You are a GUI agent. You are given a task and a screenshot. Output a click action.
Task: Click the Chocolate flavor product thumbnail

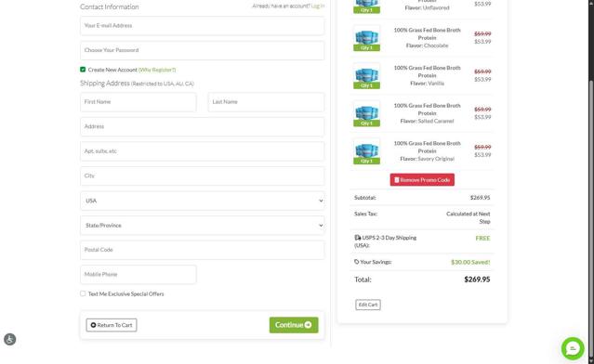(366, 38)
